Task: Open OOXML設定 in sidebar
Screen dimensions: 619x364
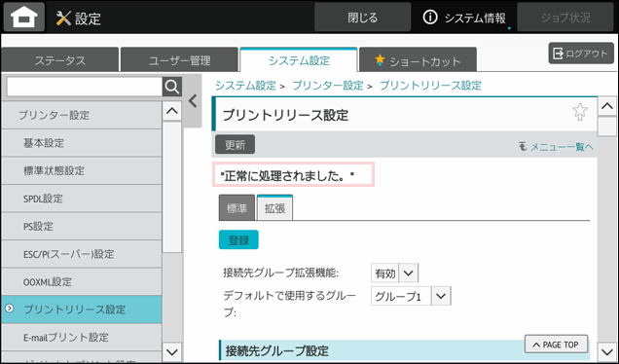Action: (82, 282)
